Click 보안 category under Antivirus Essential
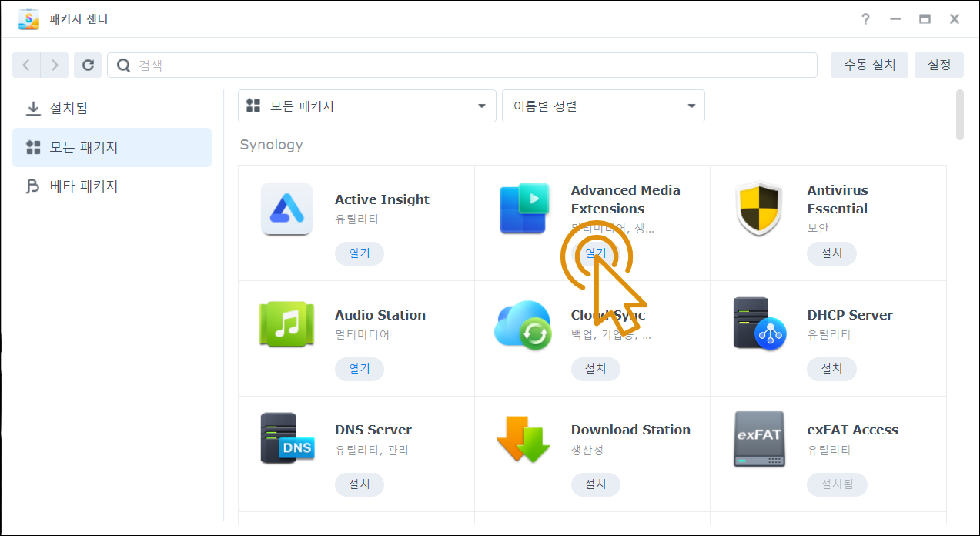The width and height of the screenshot is (980, 536). pos(818,229)
